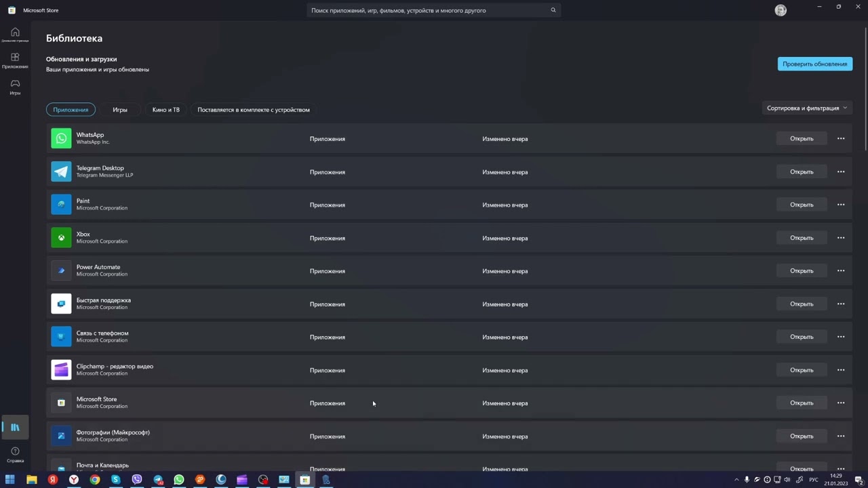Select the Library icon in the sidebar
This screenshot has width=868, height=488.
[x=15, y=427]
